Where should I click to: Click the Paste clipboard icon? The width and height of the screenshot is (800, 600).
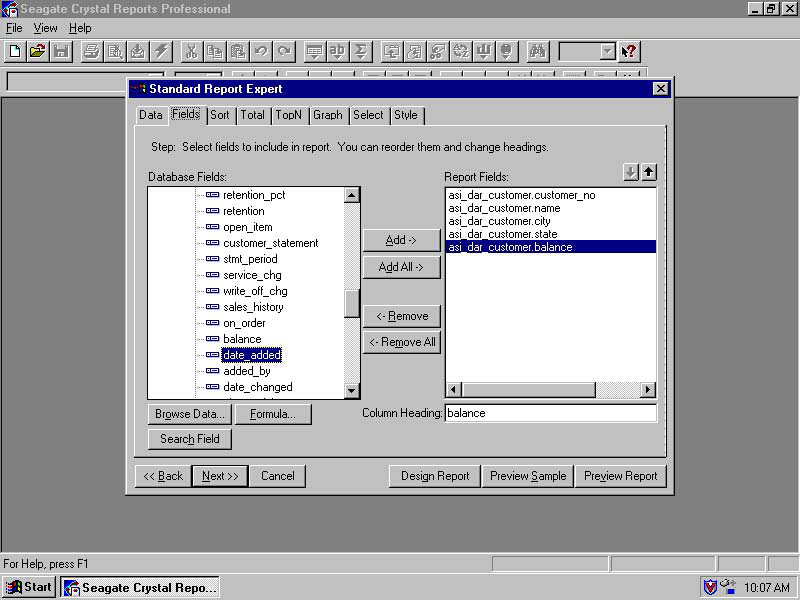pos(237,52)
